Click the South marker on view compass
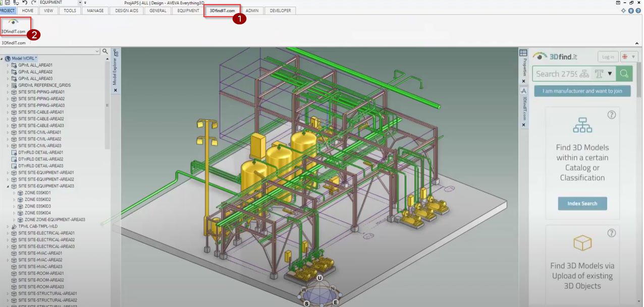Viewport: 644px width, 307px height. [306, 303]
